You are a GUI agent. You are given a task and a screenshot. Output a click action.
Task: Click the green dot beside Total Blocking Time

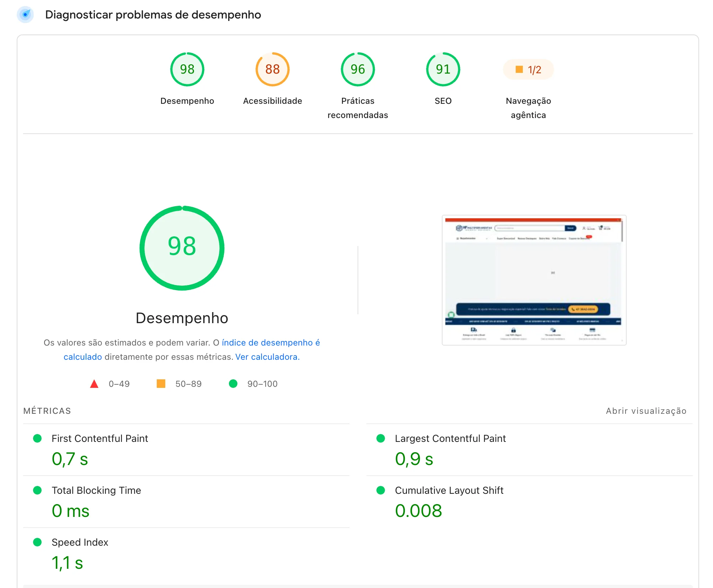pos(37,490)
